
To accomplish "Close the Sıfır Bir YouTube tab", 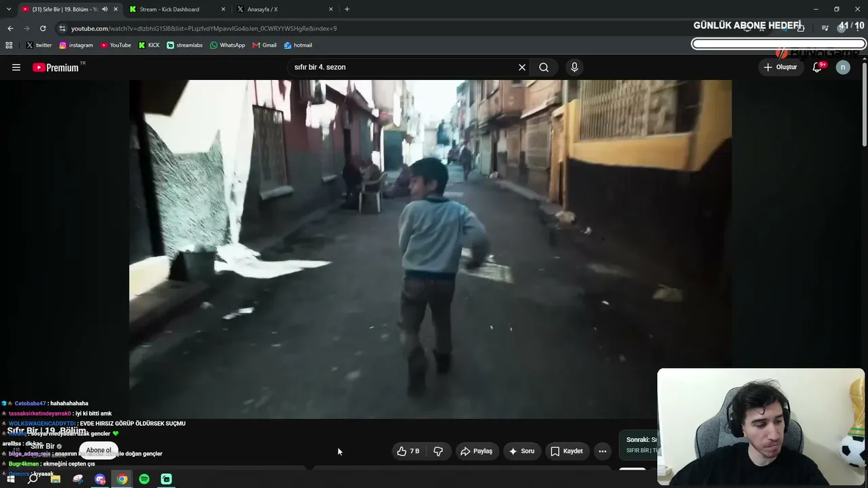I will click(115, 9).
